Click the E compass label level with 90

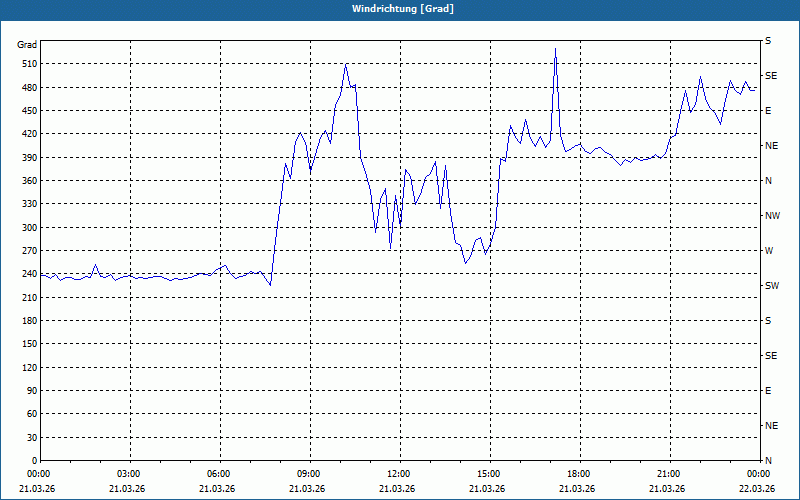(768, 391)
